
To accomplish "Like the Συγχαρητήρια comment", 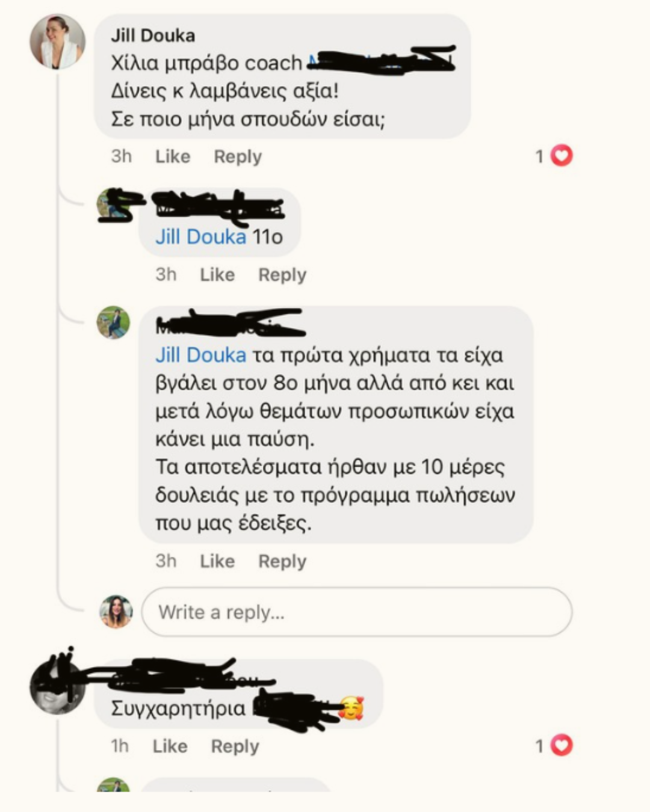I will tap(170, 746).
